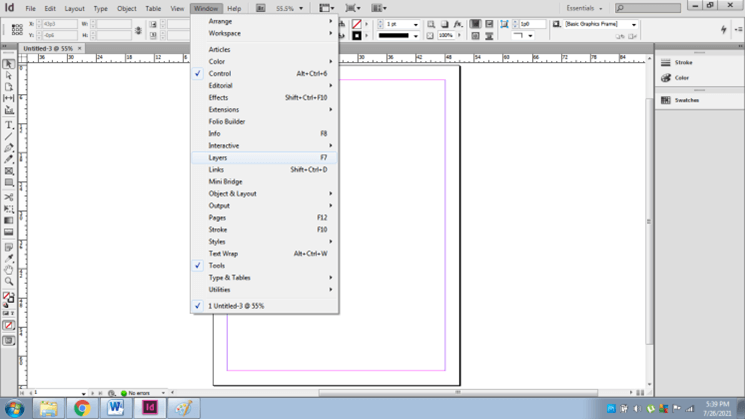Choose Folio Builder from the Window menu
This screenshot has height=419, width=745.
point(265,122)
